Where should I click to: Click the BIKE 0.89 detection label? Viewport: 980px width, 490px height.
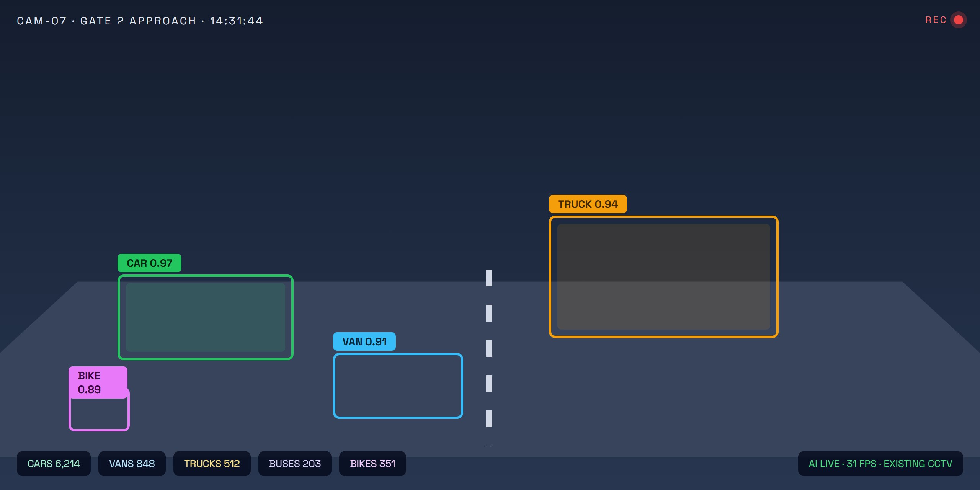98,382
